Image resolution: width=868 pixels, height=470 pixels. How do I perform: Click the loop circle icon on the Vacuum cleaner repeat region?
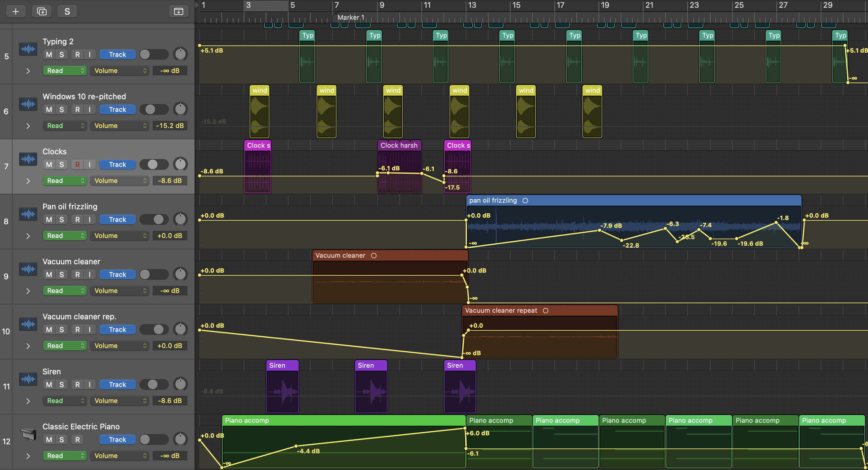coord(546,310)
